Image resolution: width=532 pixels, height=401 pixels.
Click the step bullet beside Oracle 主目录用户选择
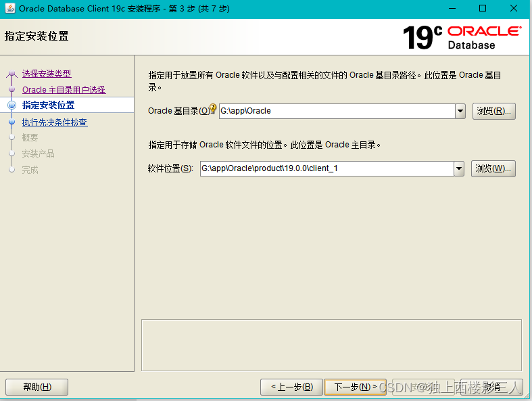tap(12, 90)
